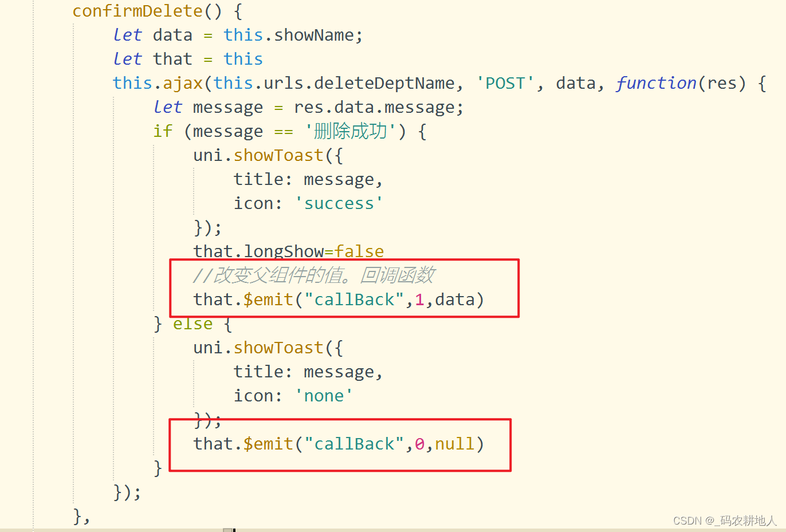The image size is (786, 532).
Task: Click the 'null' argument in the last emit
Action: [455, 444]
